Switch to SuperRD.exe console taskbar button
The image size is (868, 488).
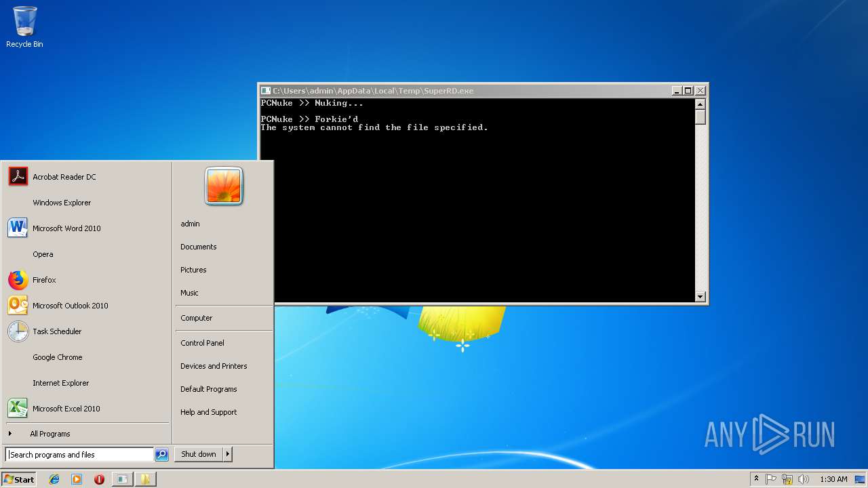tap(121, 479)
